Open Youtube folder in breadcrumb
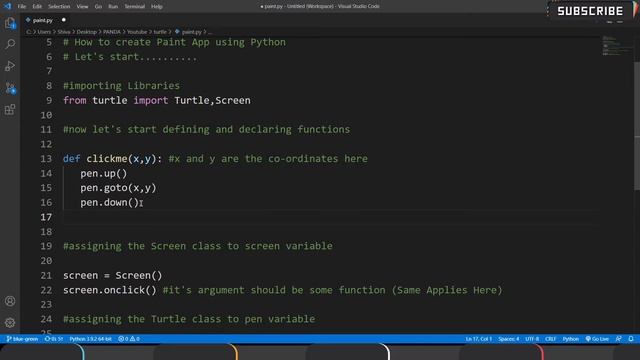The height and width of the screenshot is (360, 640). pyautogui.click(x=137, y=32)
